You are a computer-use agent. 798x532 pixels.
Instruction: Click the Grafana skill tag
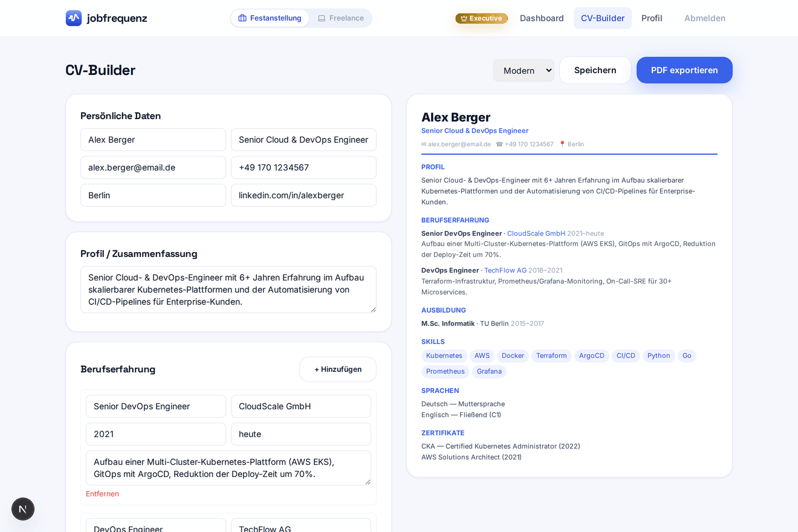(489, 372)
